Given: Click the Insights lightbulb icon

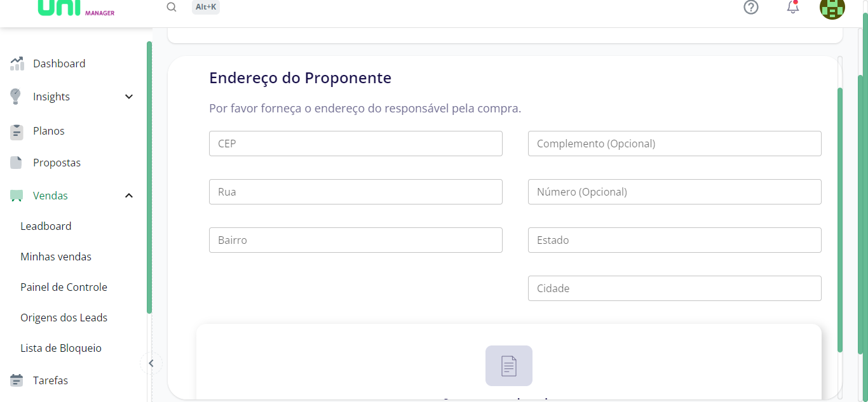Looking at the screenshot, I should [16, 97].
